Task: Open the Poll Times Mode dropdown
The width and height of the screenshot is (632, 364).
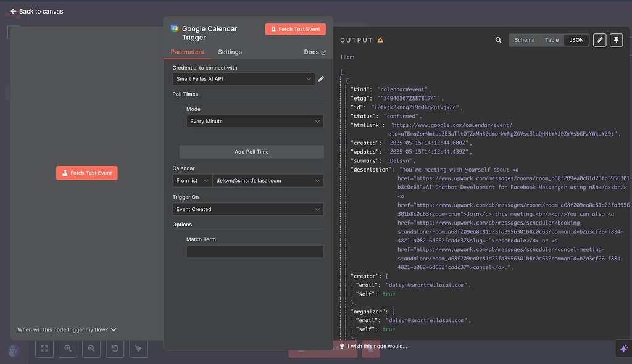Action: 255,122
